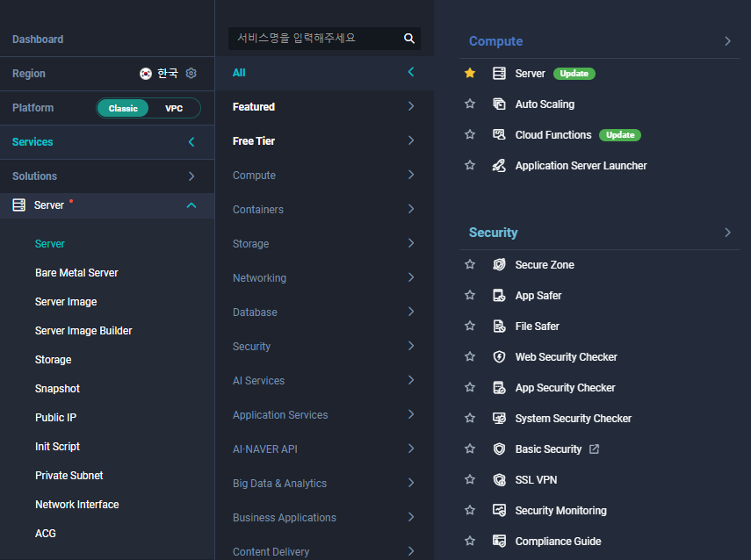Click the Update badge next to Server
The image size is (751, 560).
(x=574, y=73)
